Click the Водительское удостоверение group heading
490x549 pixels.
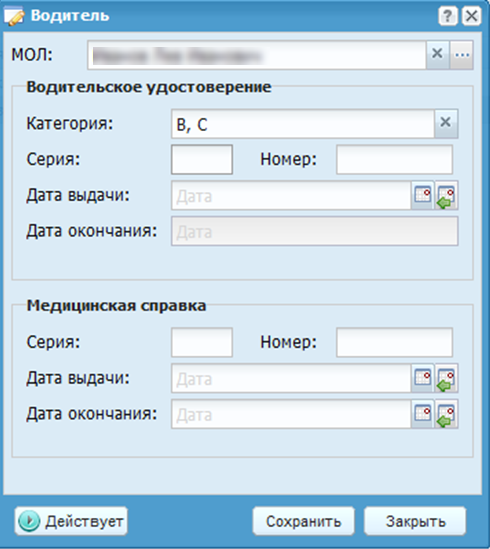pos(149,87)
